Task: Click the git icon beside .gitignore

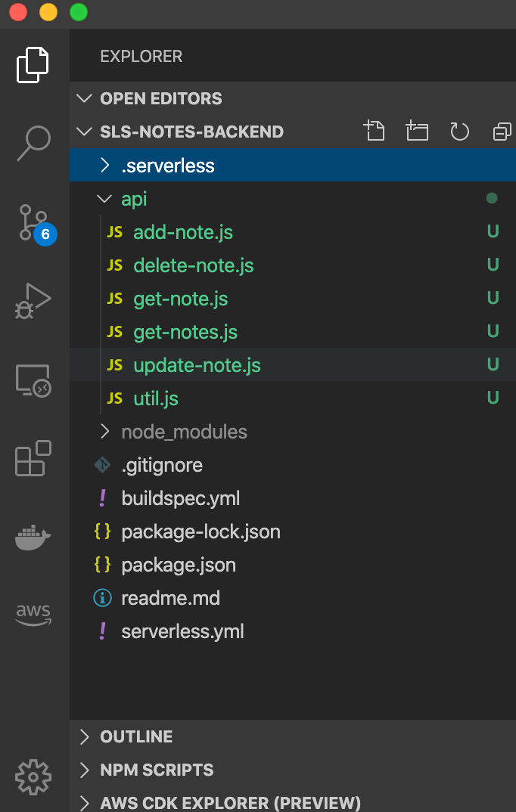Action: 103,464
